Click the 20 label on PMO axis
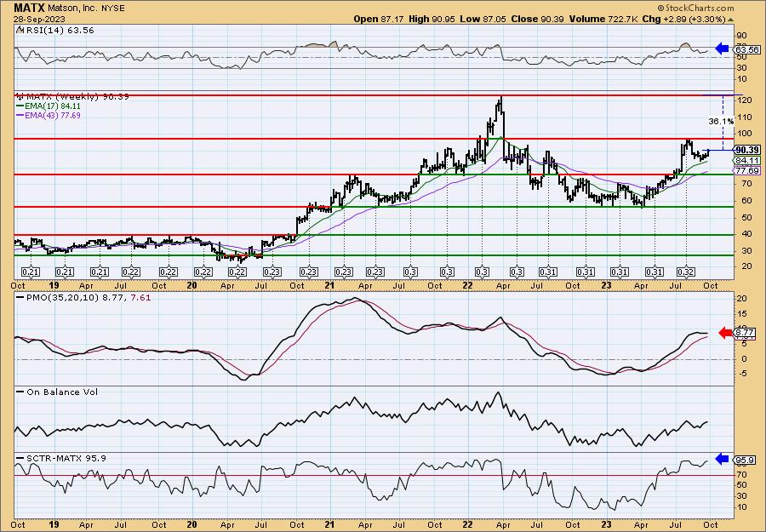 click(743, 299)
